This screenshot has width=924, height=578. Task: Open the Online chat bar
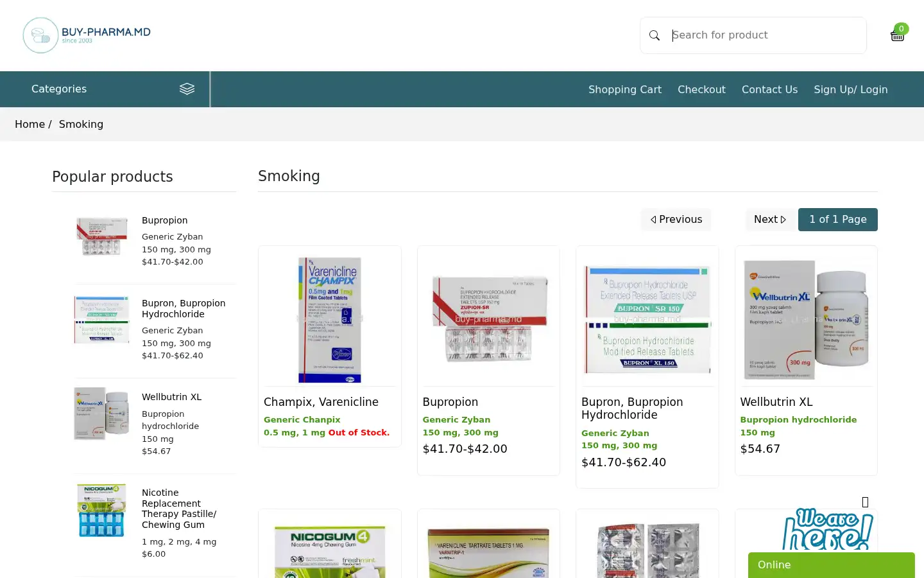tap(831, 565)
